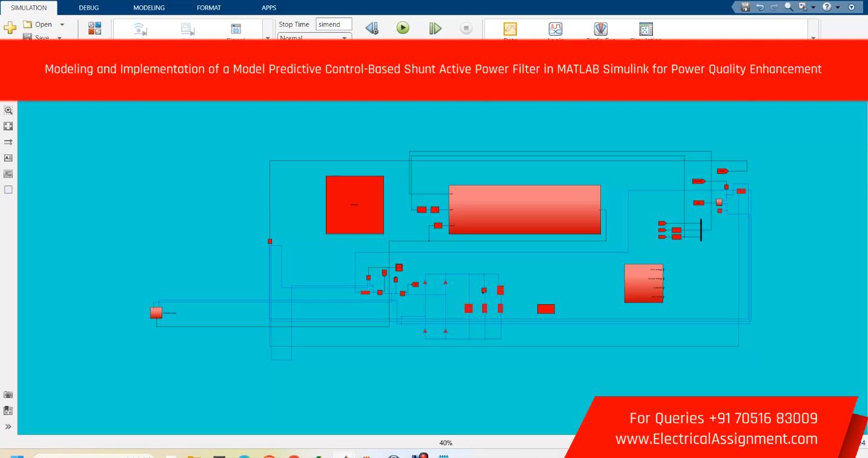
Task: Open the Logic Analyzer icon
Action: 555,29
